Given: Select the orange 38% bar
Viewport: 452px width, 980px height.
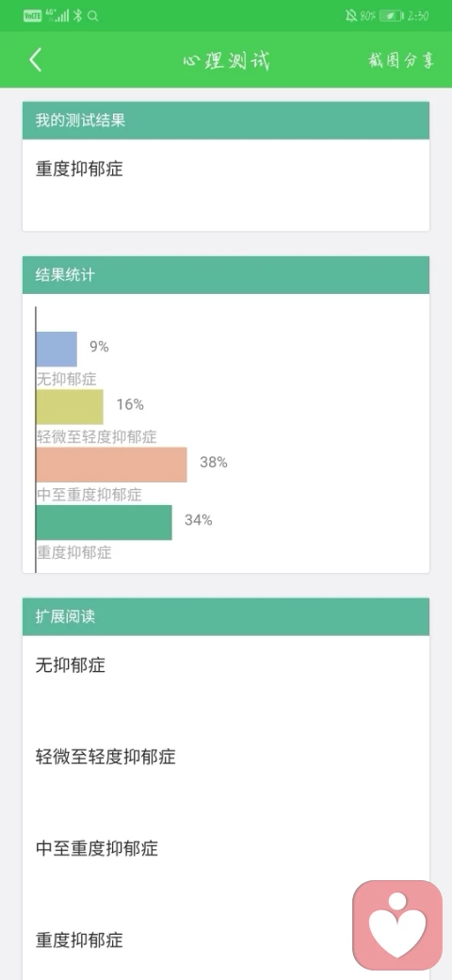Looking at the screenshot, I should coord(112,465).
